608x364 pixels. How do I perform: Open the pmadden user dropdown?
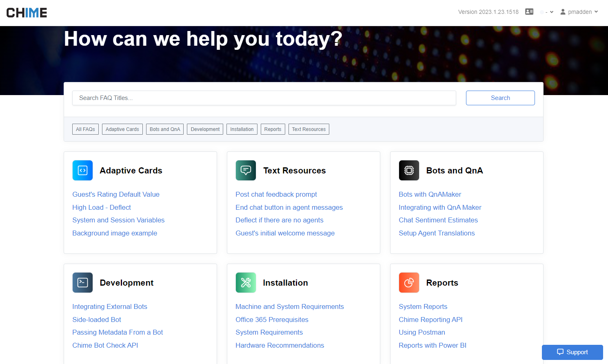point(579,12)
